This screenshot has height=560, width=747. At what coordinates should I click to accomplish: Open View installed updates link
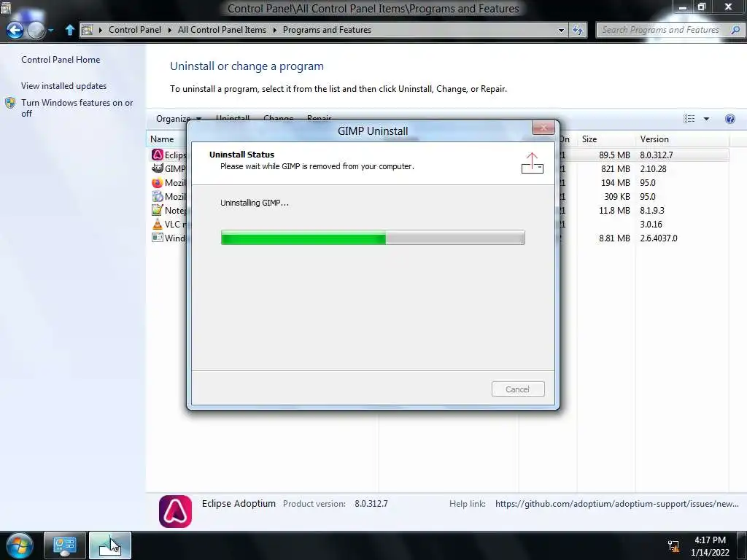click(x=64, y=86)
